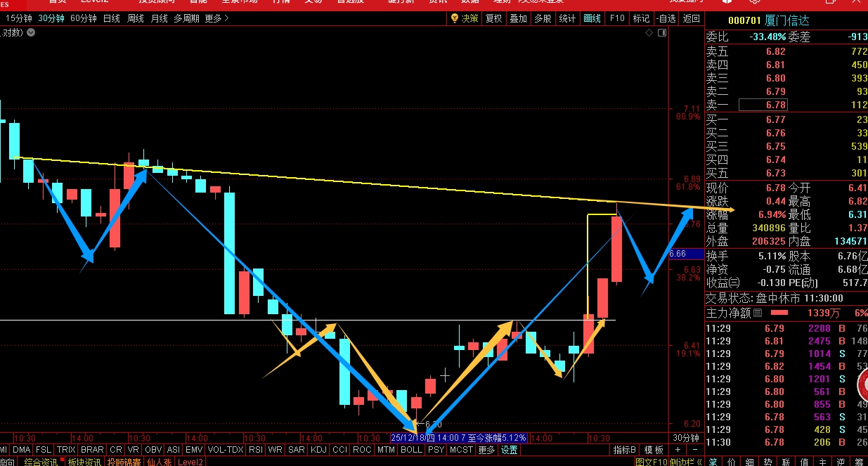Select the ASI indicator
The width and height of the screenshot is (868, 466).
point(174,449)
